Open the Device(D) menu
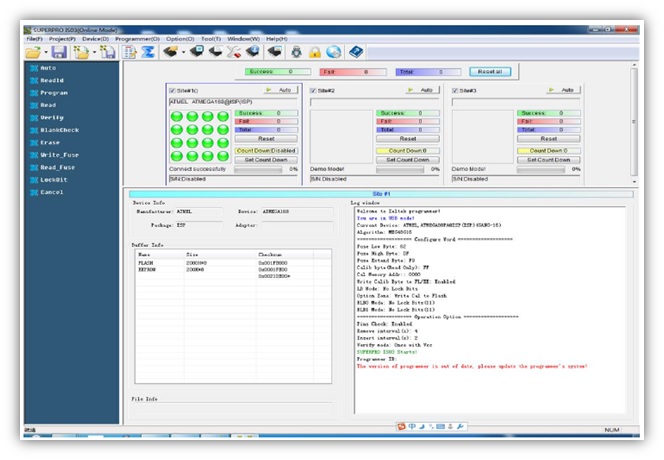The width and height of the screenshot is (664, 460). 96,38
